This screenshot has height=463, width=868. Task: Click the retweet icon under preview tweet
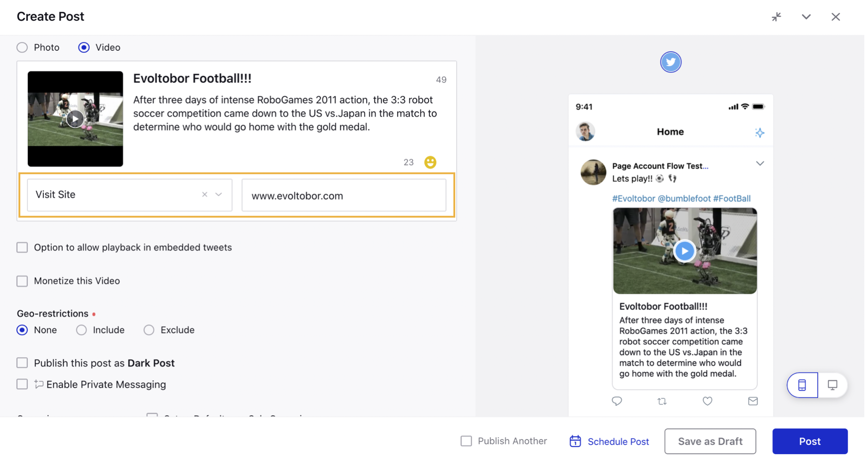pyautogui.click(x=662, y=401)
